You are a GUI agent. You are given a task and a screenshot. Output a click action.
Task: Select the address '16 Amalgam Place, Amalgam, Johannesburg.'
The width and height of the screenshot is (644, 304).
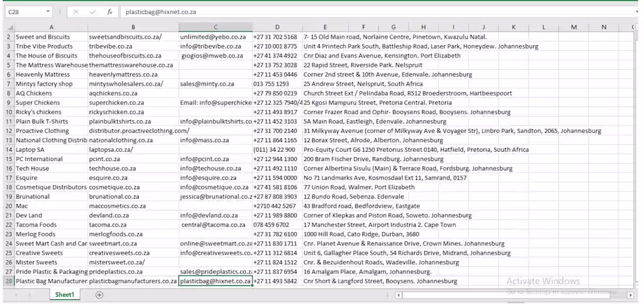(368, 272)
